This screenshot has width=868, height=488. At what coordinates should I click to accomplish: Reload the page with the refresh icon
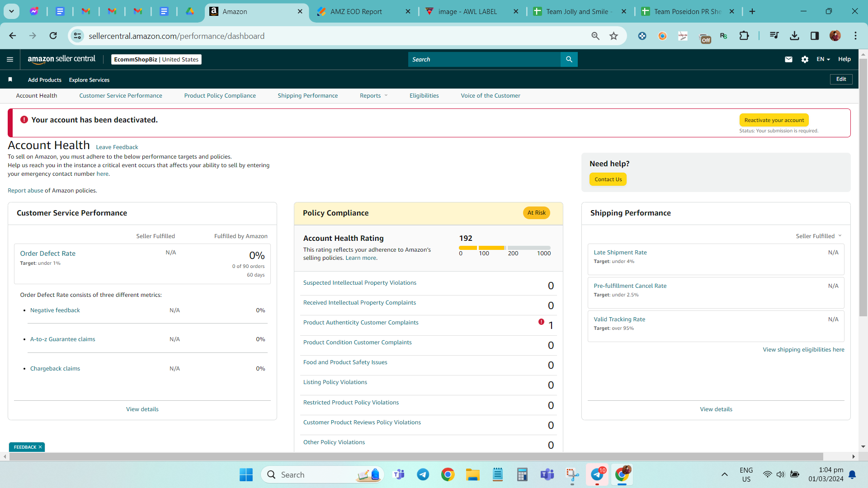53,36
